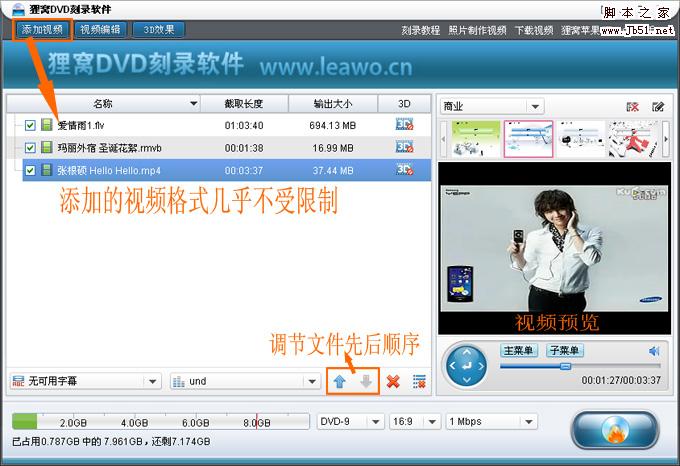Viewport: 680px width, 466px height.
Task: Click the 3D column header
Action: click(404, 104)
